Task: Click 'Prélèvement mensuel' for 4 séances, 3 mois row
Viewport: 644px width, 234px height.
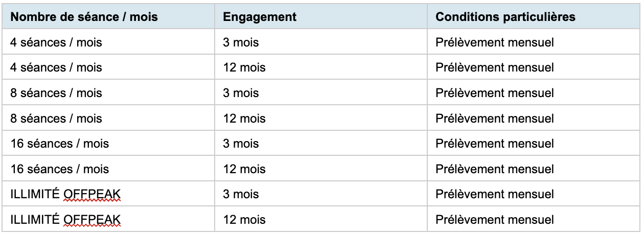Action: pyautogui.click(x=495, y=42)
